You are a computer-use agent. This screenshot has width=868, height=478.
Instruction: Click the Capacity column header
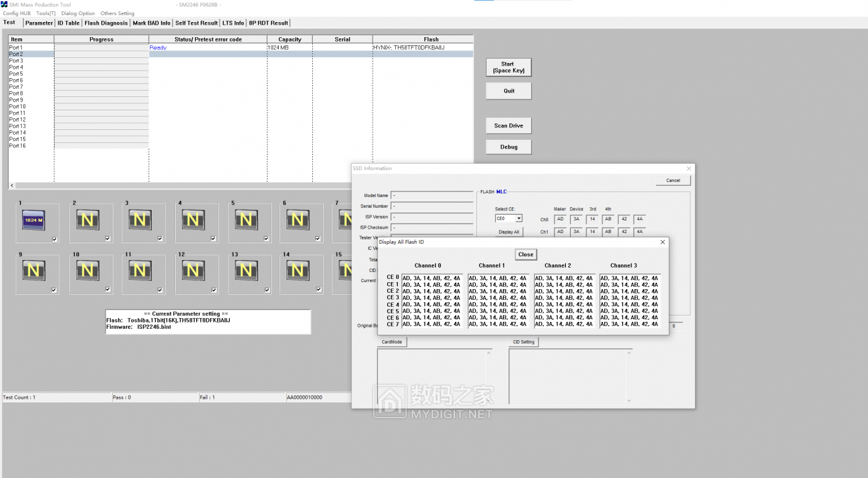pyautogui.click(x=290, y=39)
